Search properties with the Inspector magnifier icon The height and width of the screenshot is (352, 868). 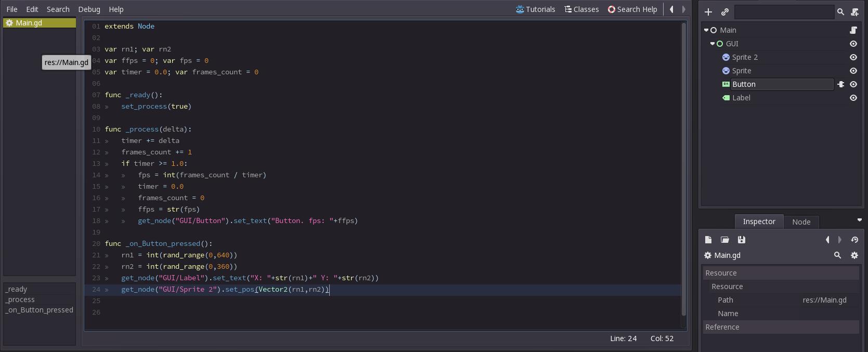(837, 255)
